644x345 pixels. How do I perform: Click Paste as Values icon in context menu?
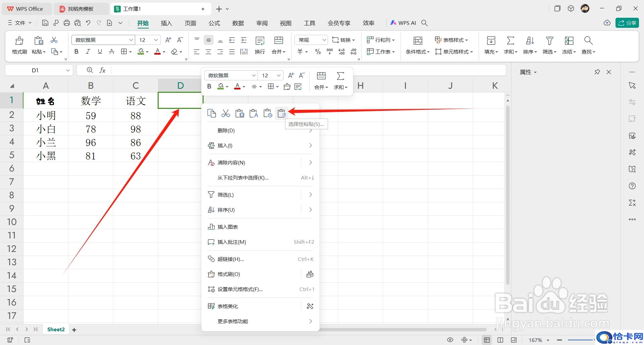(x=254, y=114)
